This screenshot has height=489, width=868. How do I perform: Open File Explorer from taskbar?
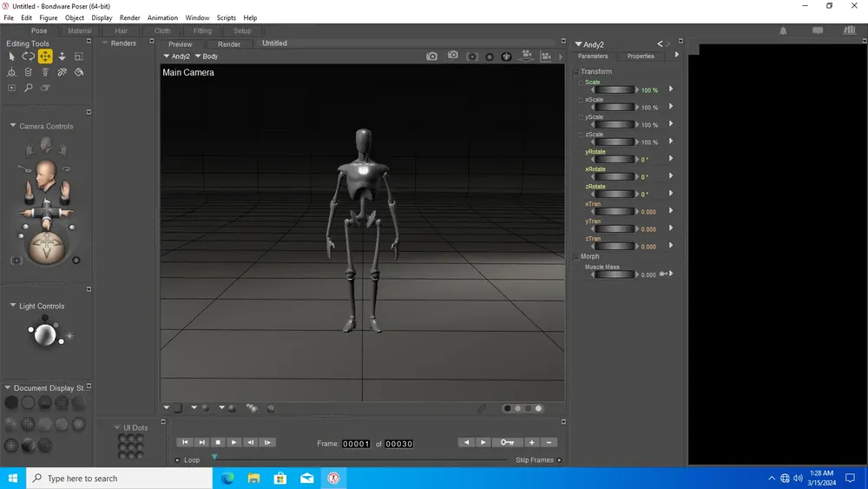click(x=253, y=478)
